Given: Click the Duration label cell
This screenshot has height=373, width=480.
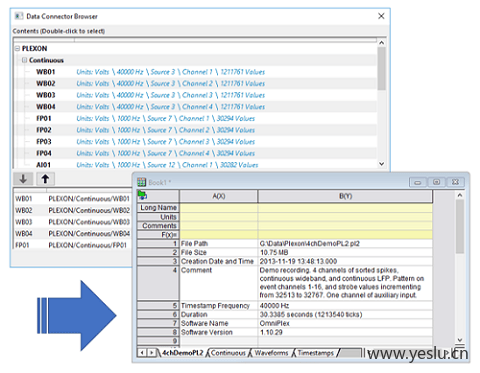Looking at the screenshot, I should tap(219, 315).
